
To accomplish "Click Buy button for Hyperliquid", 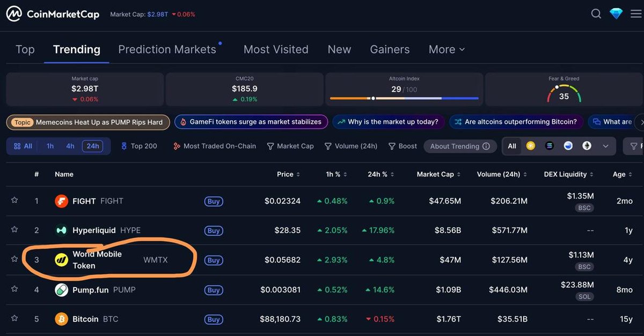I will (x=214, y=231).
